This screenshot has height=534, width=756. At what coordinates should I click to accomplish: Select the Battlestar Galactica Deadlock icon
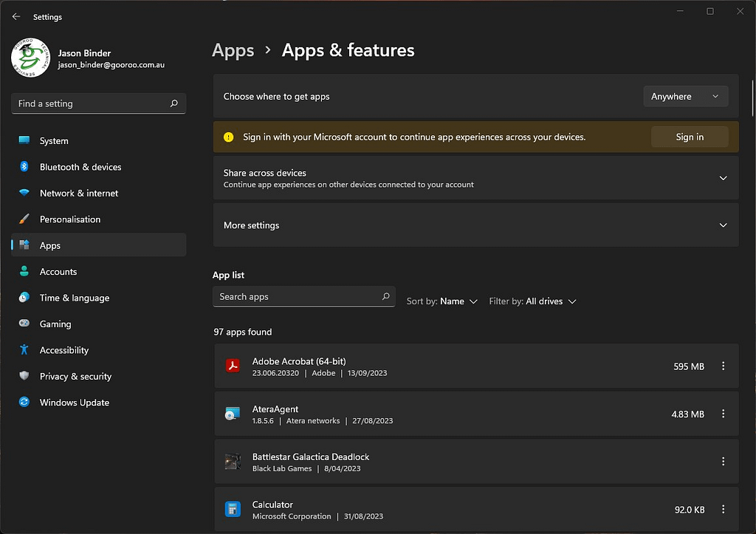[x=233, y=461]
